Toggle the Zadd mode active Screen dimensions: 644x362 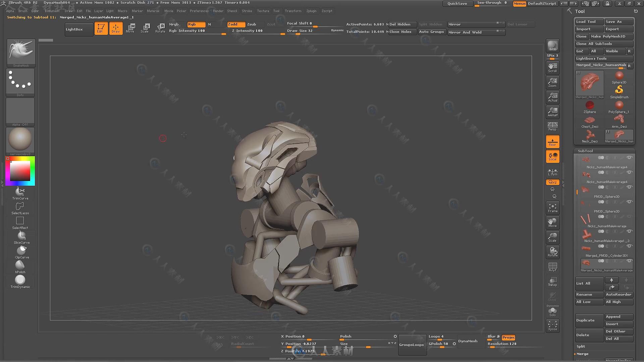pyautogui.click(x=233, y=24)
